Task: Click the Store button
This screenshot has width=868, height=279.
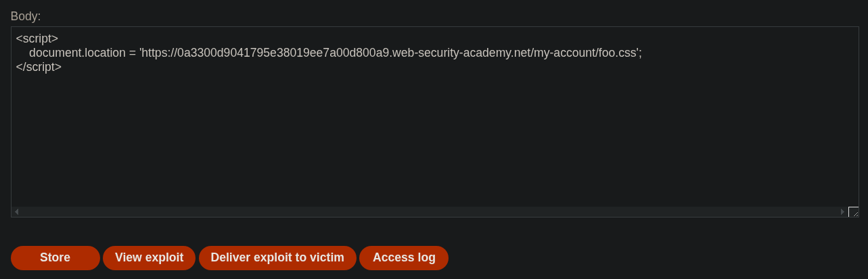Action: coord(55,257)
